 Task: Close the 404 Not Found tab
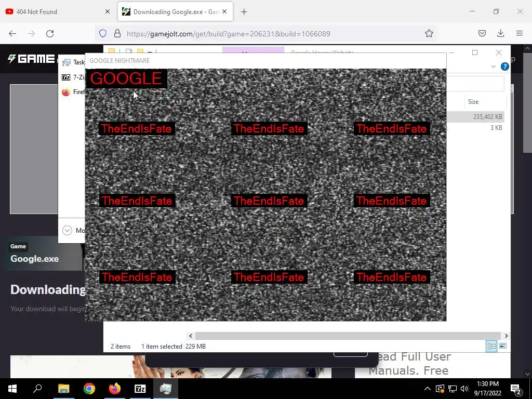pyautogui.click(x=108, y=11)
